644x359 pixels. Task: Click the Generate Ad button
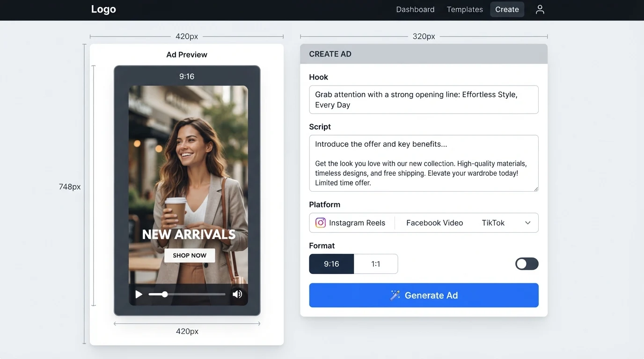point(424,295)
